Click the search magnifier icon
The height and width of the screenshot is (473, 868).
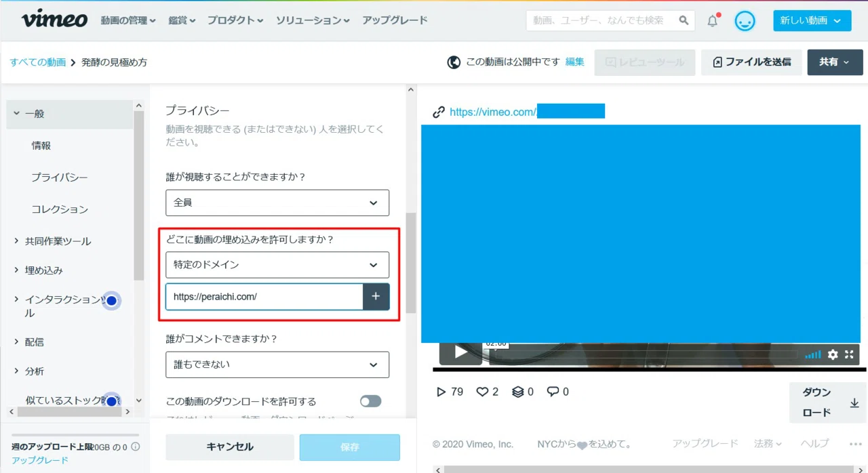684,20
